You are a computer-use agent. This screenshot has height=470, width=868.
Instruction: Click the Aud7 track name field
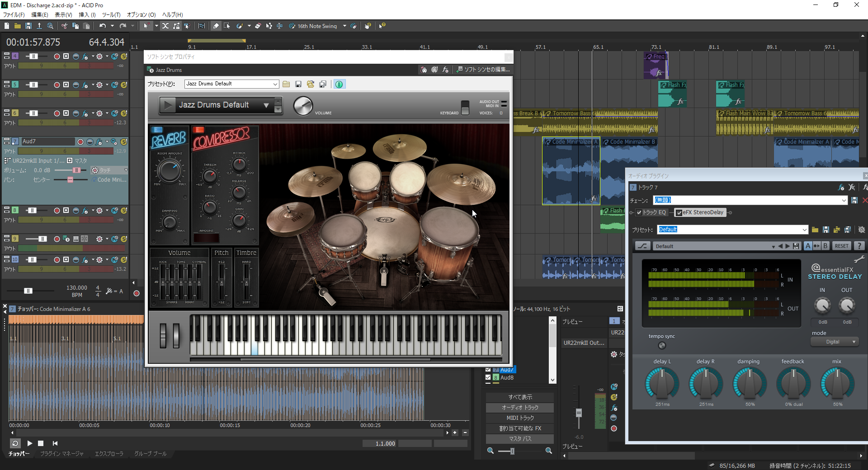click(x=48, y=141)
